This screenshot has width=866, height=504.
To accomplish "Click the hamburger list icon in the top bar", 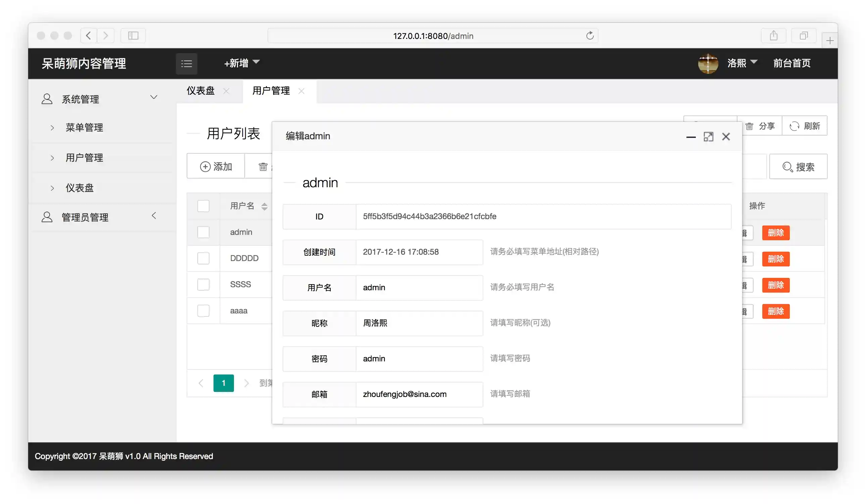I will tap(187, 63).
